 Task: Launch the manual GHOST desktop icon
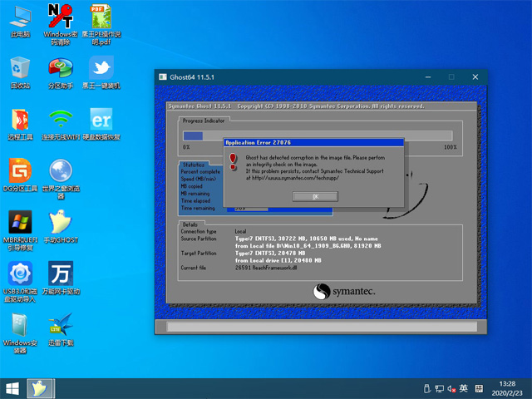click(x=61, y=227)
